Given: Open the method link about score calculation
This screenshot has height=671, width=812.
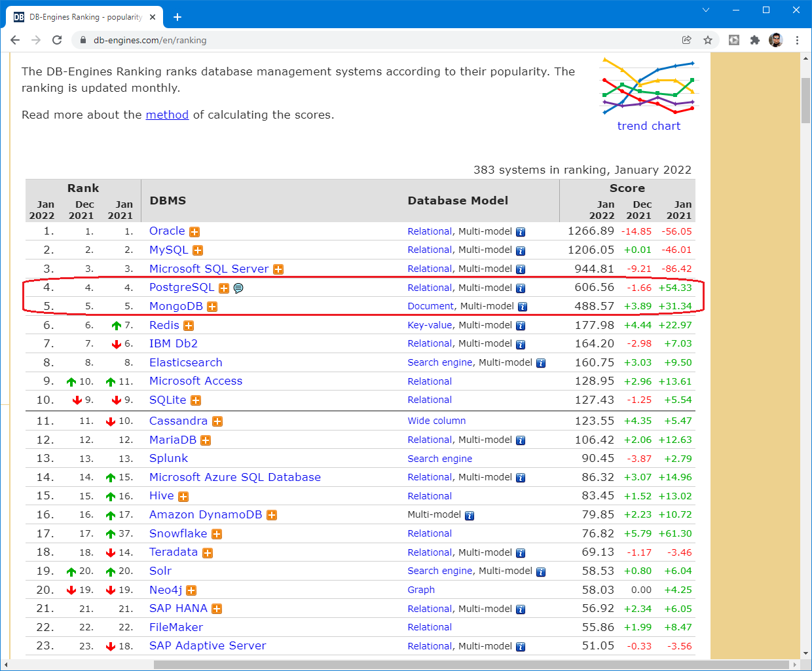Looking at the screenshot, I should (167, 115).
